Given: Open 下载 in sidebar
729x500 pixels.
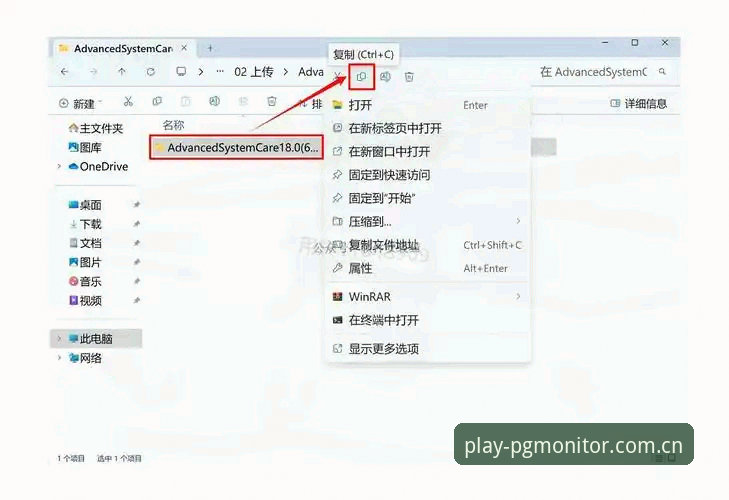Looking at the screenshot, I should (85, 224).
